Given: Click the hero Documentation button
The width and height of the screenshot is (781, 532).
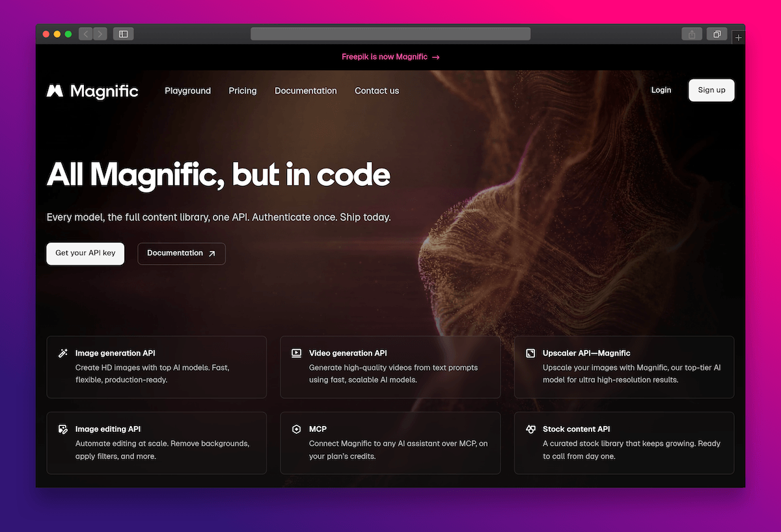Looking at the screenshot, I should (x=182, y=254).
